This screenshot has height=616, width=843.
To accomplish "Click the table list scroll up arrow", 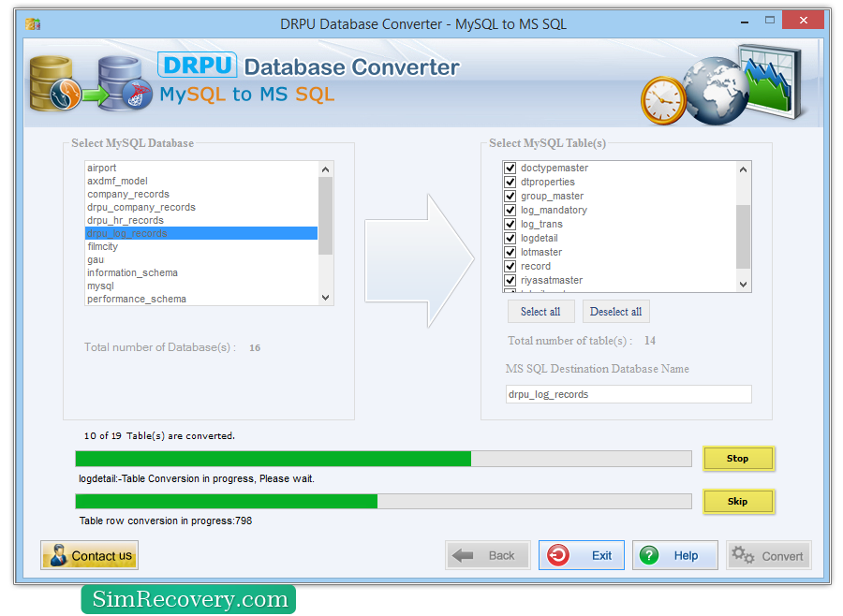I will click(743, 169).
